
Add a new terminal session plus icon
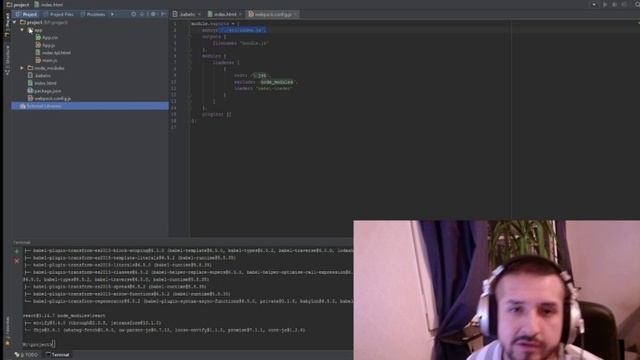17,252
